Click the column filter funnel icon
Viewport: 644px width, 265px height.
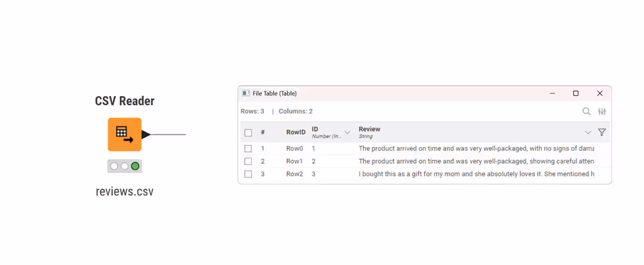point(602,132)
